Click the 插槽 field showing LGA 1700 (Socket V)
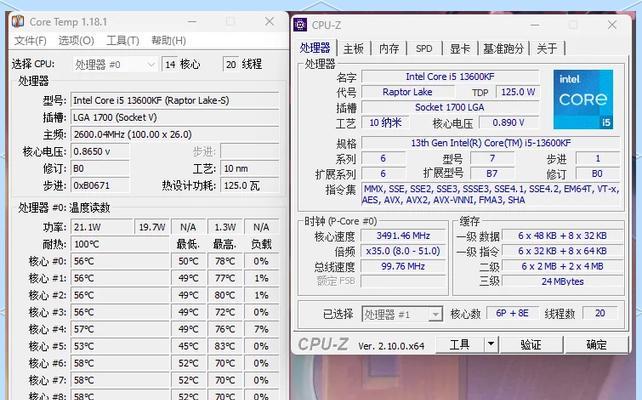This screenshot has height=400, width=642. [x=175, y=118]
